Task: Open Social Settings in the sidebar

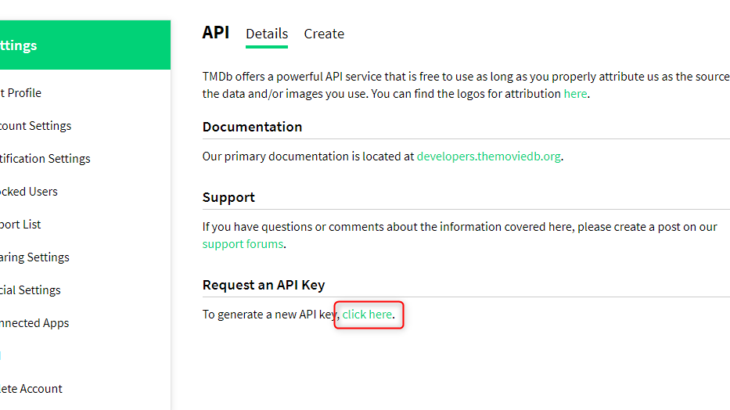Action: 30,290
